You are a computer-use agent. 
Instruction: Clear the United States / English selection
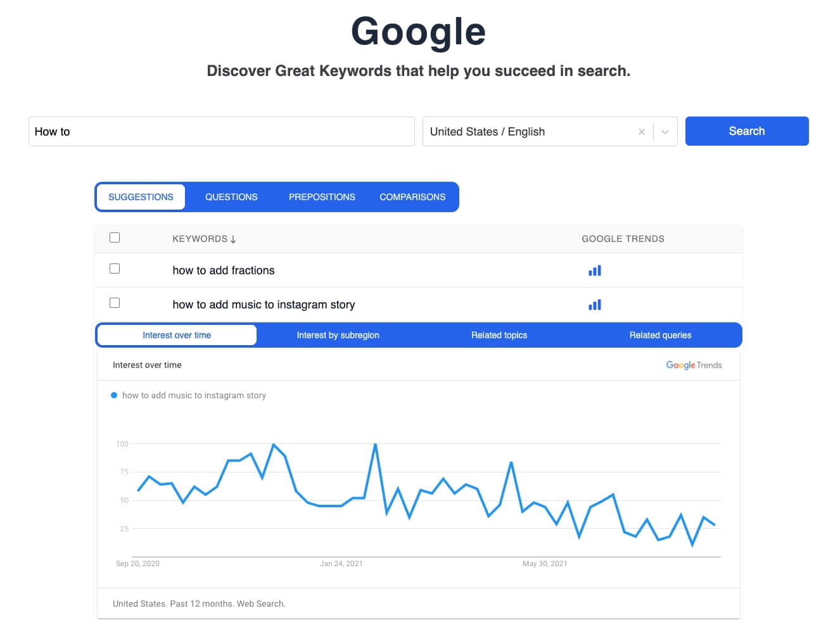[642, 132]
